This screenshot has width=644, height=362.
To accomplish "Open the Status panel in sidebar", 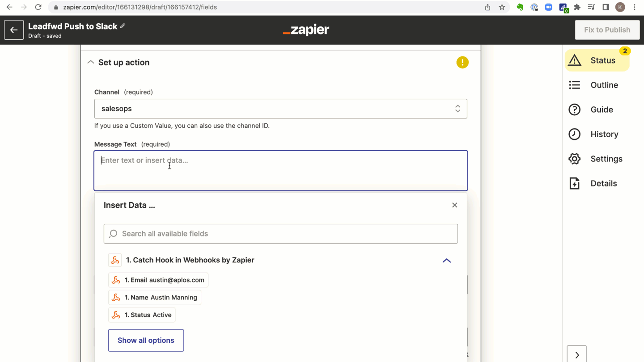I will pos(597,60).
